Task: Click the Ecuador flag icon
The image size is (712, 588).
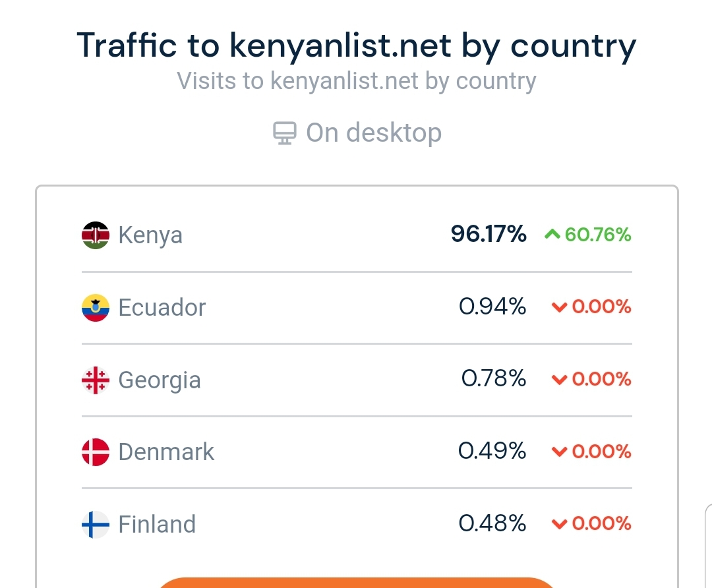Action: tap(96, 308)
